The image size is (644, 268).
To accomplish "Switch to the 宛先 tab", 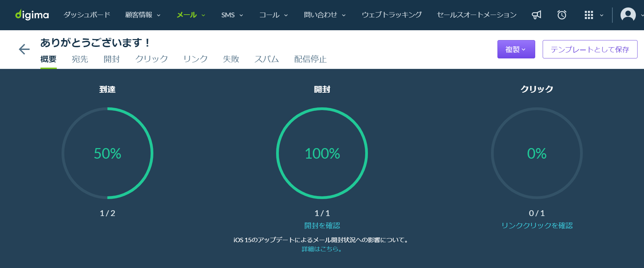I will click(x=80, y=59).
